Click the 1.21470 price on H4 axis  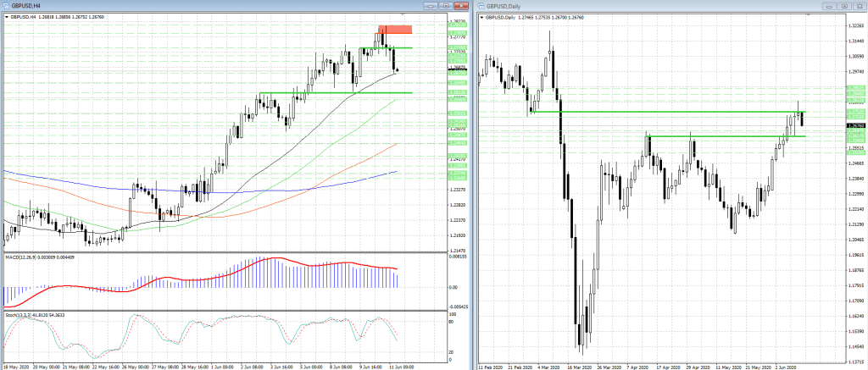(x=456, y=251)
